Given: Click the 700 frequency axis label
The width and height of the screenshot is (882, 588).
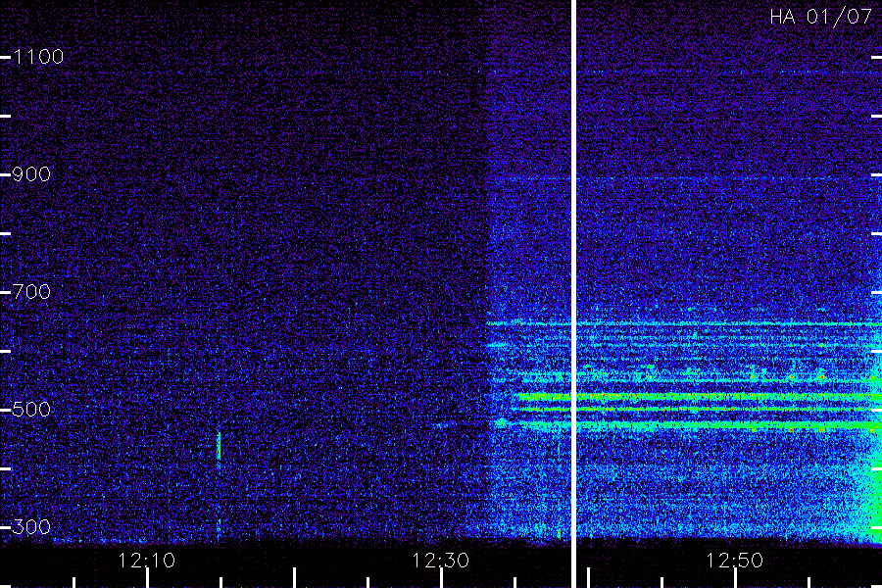Looking at the screenshot, I should tap(31, 291).
